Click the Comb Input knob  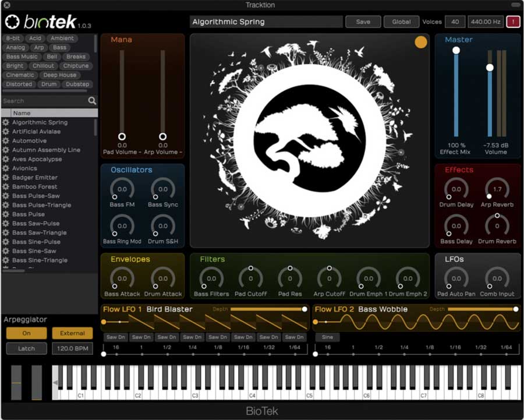click(x=497, y=278)
